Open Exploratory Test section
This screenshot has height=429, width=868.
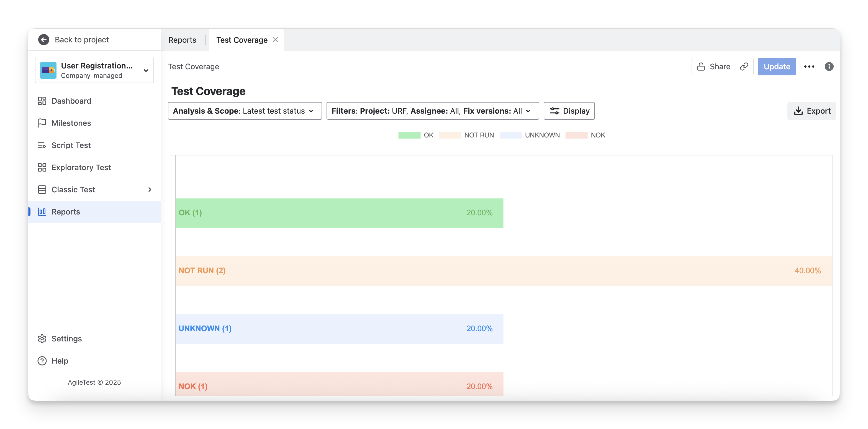click(x=81, y=167)
